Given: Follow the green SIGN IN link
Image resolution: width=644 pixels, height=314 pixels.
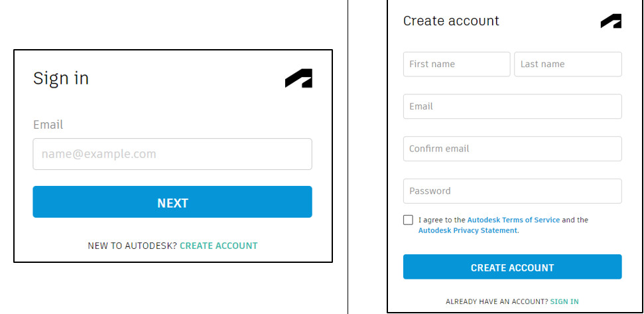Looking at the screenshot, I should (x=564, y=301).
